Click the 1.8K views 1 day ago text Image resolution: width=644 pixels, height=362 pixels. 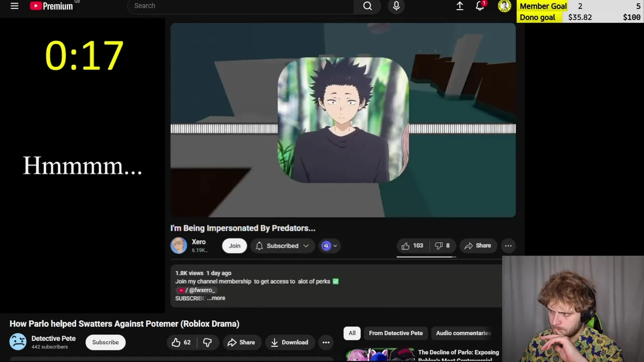tap(203, 273)
